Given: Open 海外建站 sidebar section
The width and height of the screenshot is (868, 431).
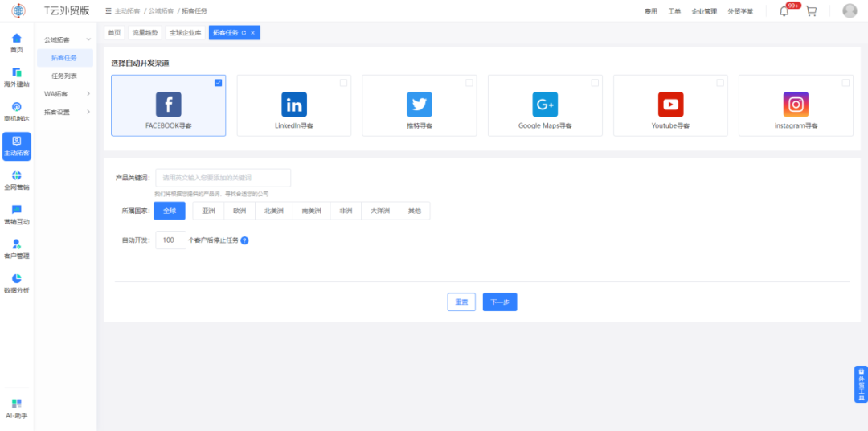Looking at the screenshot, I should coord(17,77).
